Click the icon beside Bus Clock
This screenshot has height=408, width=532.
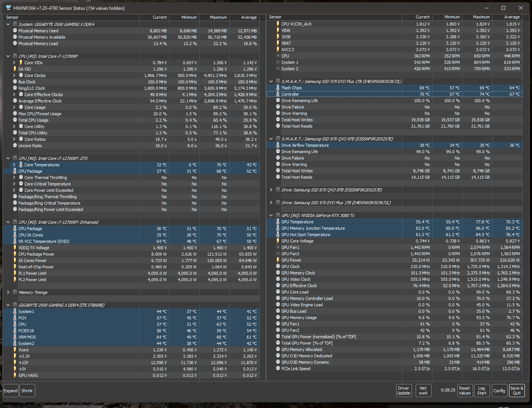point(15,82)
